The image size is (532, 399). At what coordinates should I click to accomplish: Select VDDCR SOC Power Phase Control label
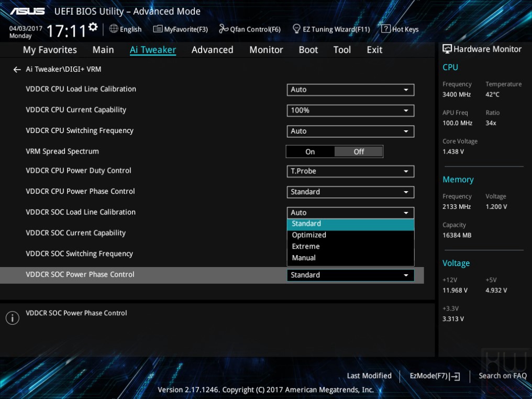pyautogui.click(x=80, y=274)
